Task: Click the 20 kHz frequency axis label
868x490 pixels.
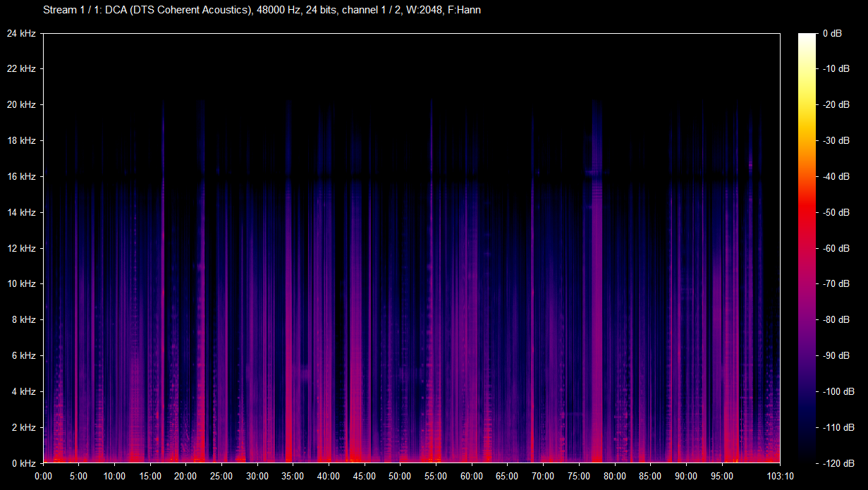Action: point(21,105)
